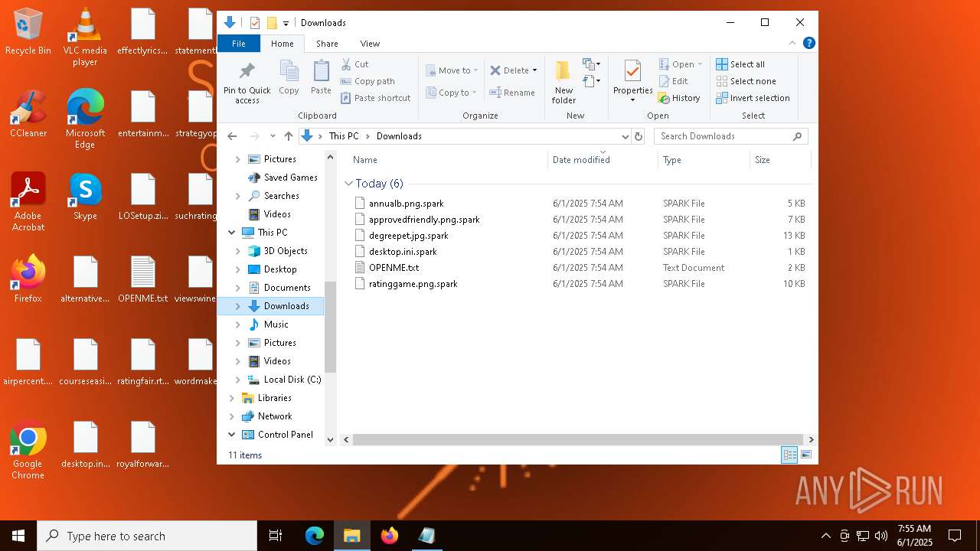
Task: Open recent locations dropdown
Action: pos(273,136)
